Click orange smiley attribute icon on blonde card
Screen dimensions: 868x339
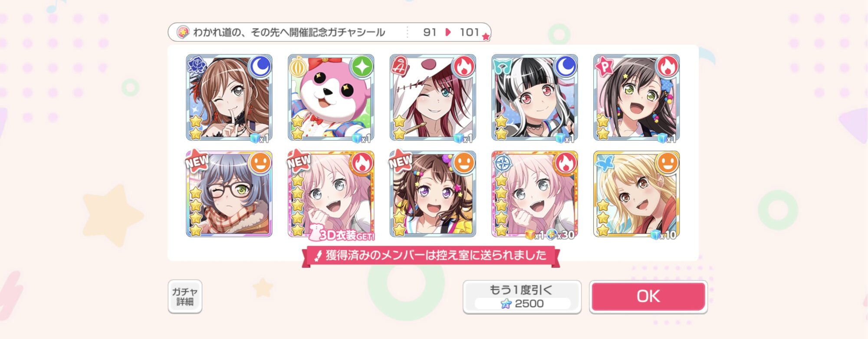[x=667, y=163]
